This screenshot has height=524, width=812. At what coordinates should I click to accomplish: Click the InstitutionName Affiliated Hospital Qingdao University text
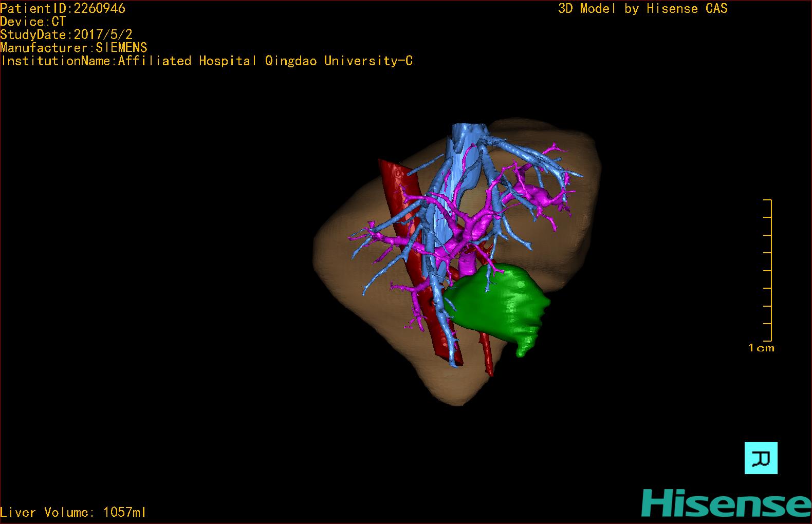[207, 61]
